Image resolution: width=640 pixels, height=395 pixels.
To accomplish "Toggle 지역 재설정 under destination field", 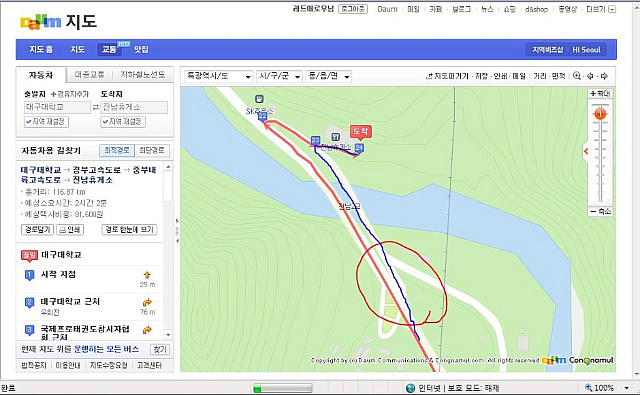I will point(123,122).
